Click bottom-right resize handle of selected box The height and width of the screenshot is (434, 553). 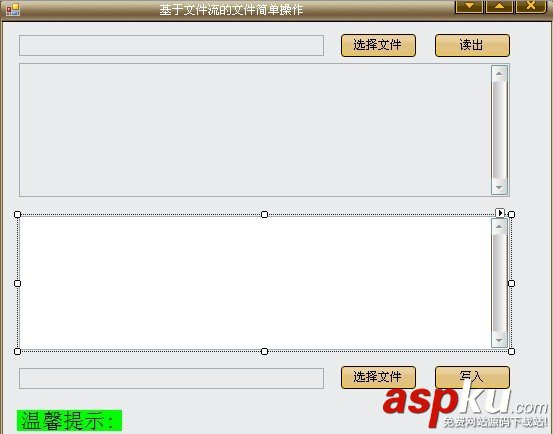(x=511, y=352)
